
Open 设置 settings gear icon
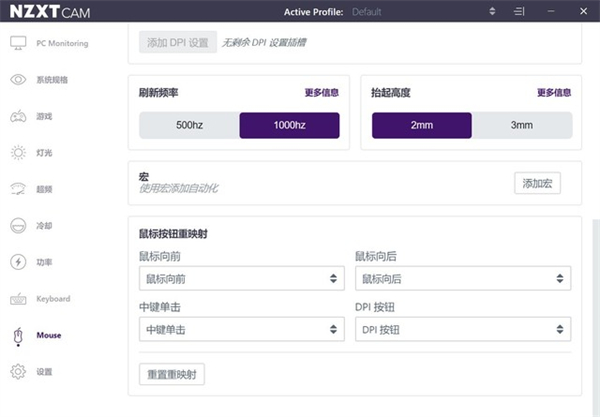pos(18,371)
